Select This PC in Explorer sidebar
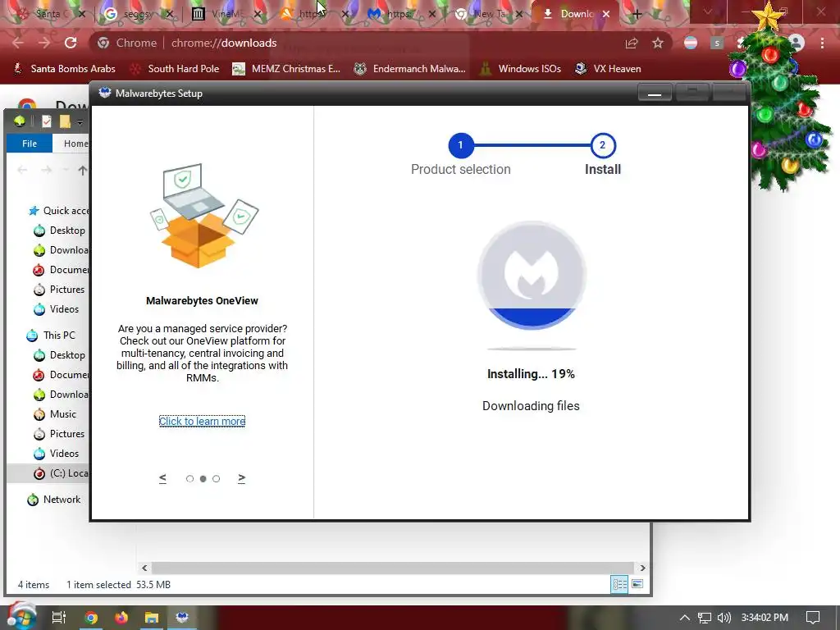Viewport: 840px width, 630px height. (x=52, y=336)
